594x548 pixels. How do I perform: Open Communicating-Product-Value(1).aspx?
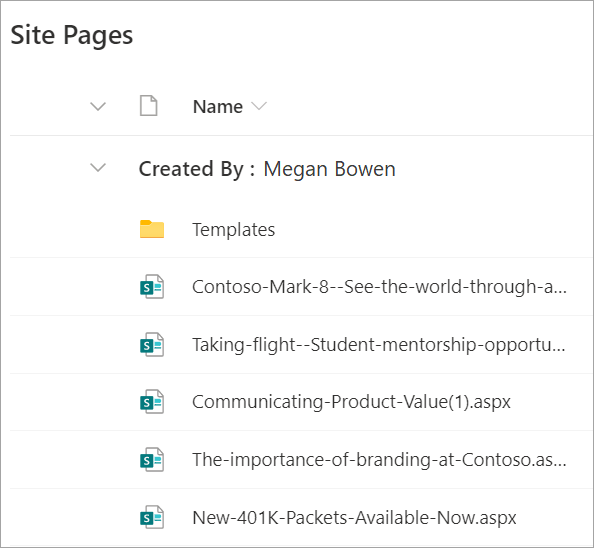click(x=351, y=402)
